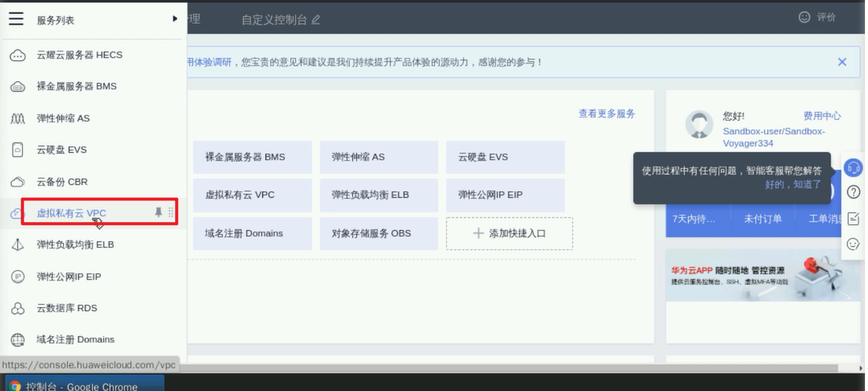Open 云硬盘 EVS in sidebar
868x391 pixels.
tap(62, 150)
